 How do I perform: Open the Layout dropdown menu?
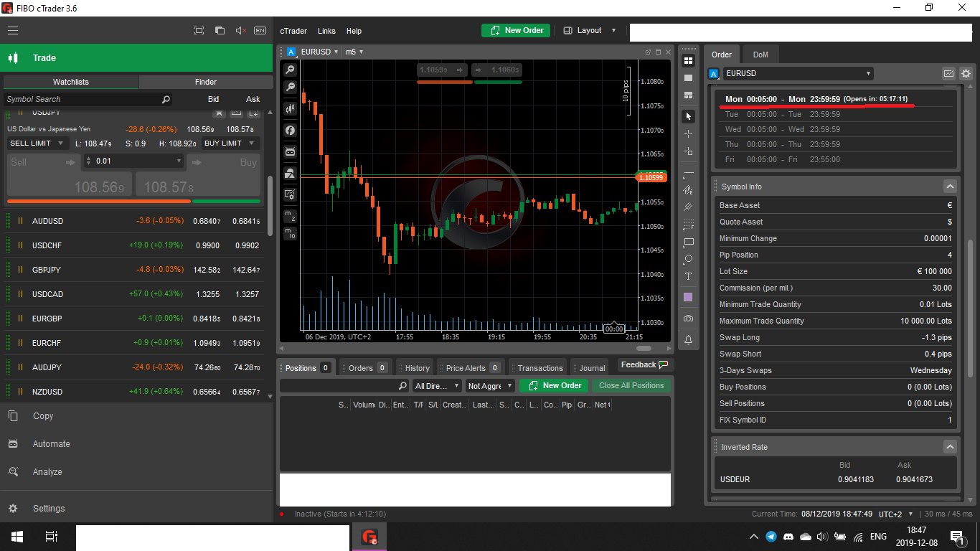590,31
